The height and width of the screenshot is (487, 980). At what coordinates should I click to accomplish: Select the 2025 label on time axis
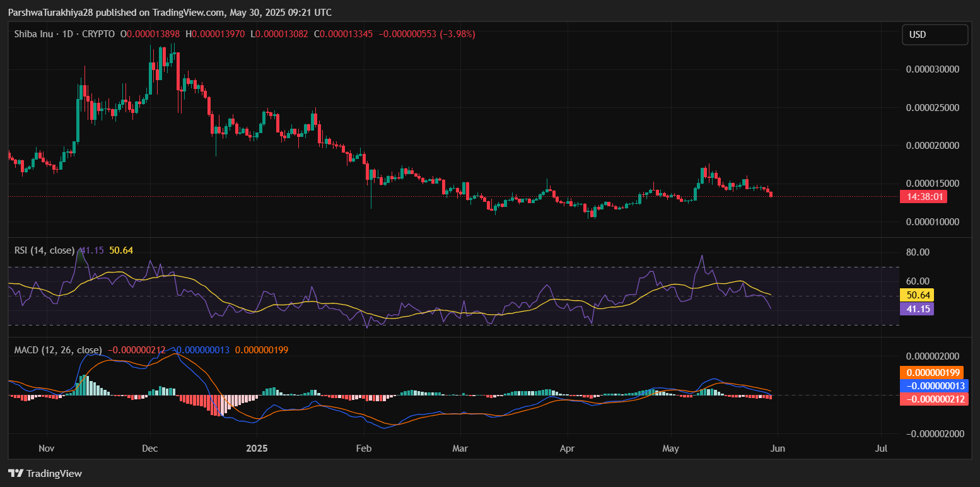(x=257, y=449)
